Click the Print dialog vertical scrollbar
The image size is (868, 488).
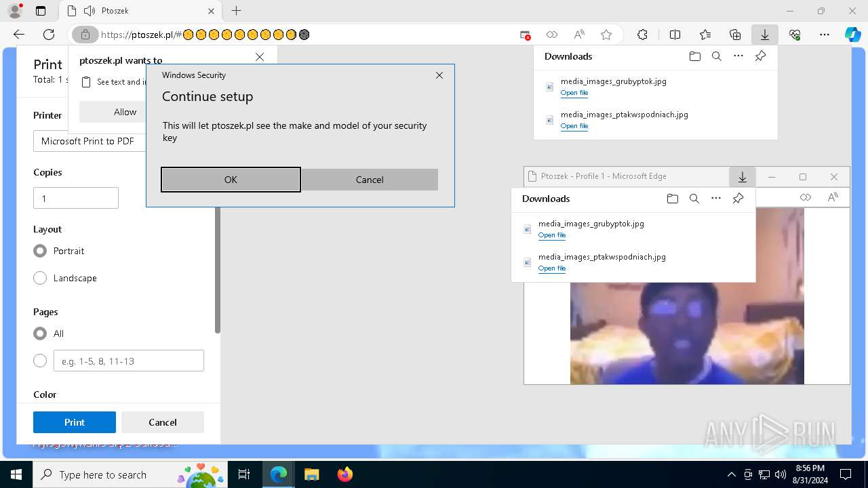pos(218,271)
